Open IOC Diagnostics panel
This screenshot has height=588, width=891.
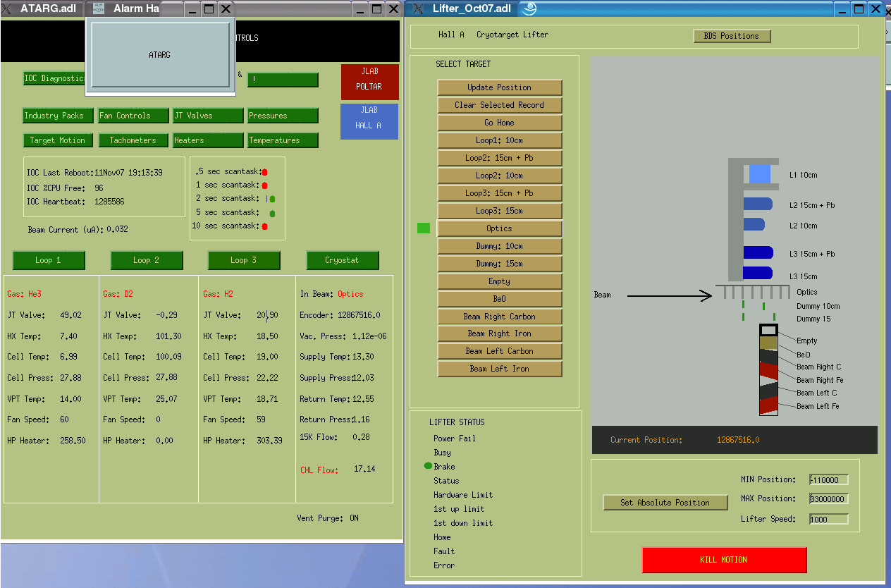[54, 78]
